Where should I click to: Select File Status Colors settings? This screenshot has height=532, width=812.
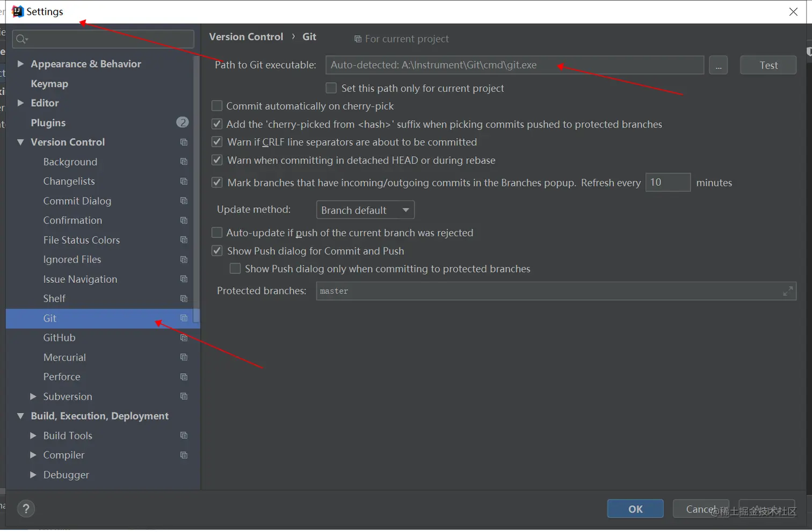click(x=82, y=240)
